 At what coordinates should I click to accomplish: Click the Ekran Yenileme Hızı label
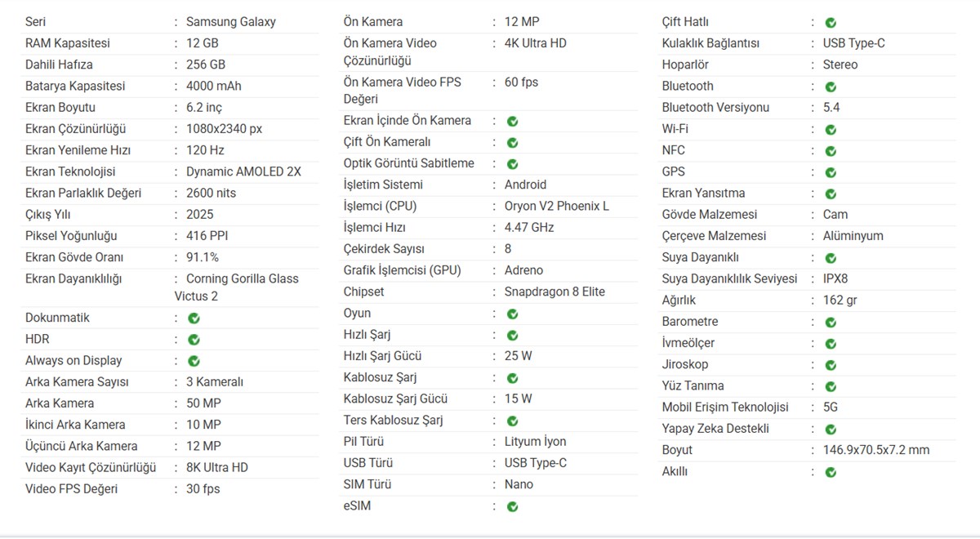coord(78,150)
